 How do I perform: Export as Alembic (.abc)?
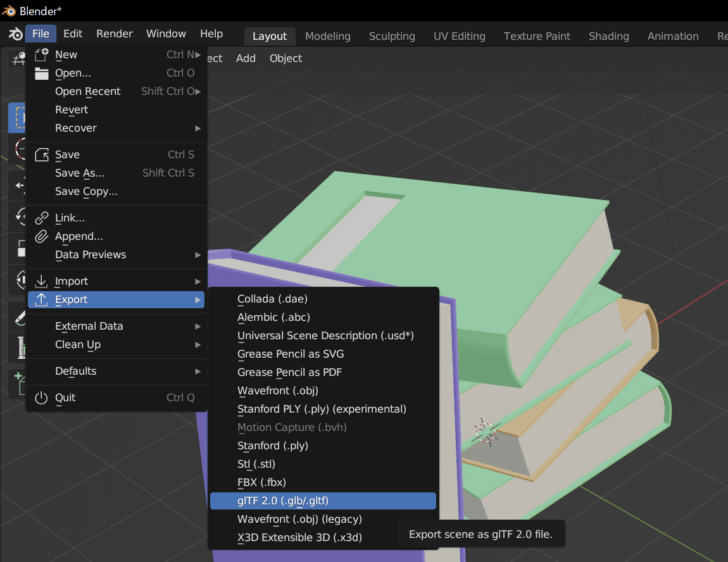(323, 318)
